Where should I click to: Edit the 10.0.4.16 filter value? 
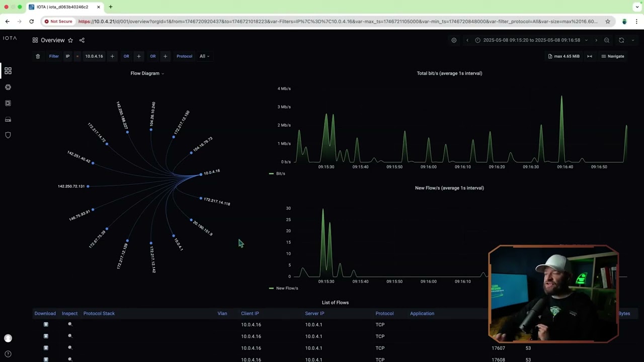(94, 56)
